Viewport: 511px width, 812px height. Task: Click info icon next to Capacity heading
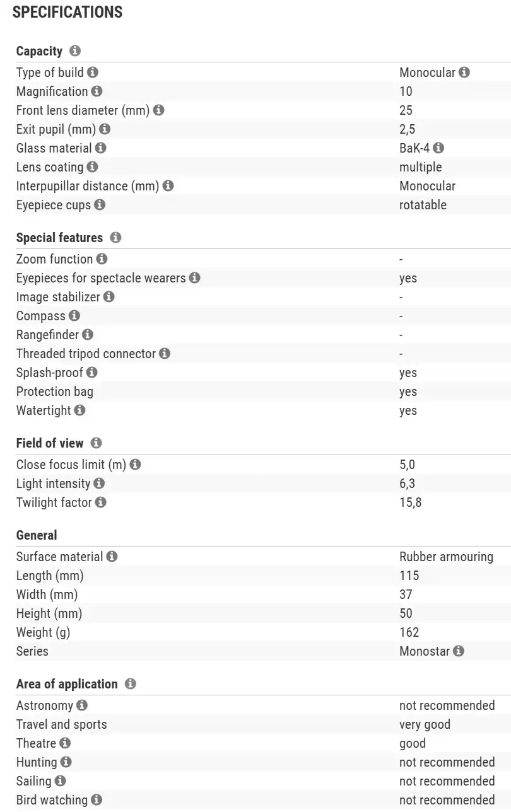tap(75, 51)
